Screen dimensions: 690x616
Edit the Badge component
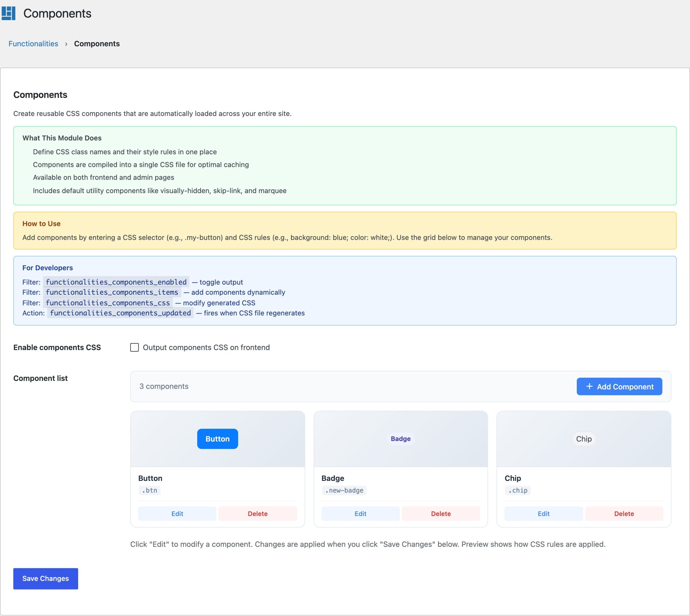point(360,514)
